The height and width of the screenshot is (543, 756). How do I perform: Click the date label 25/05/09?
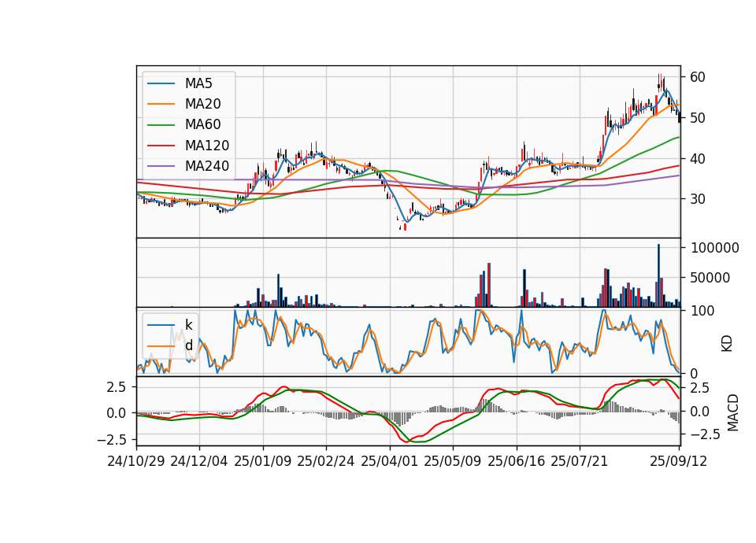point(453,461)
